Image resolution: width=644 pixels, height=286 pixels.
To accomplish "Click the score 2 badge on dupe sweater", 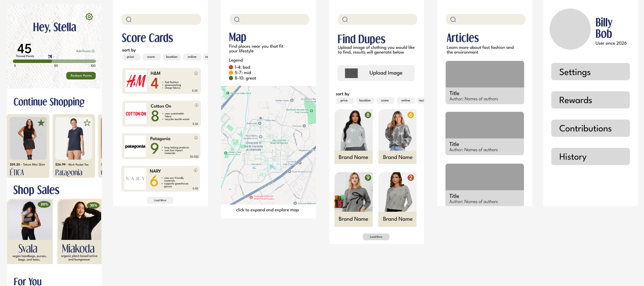I will [411, 178].
